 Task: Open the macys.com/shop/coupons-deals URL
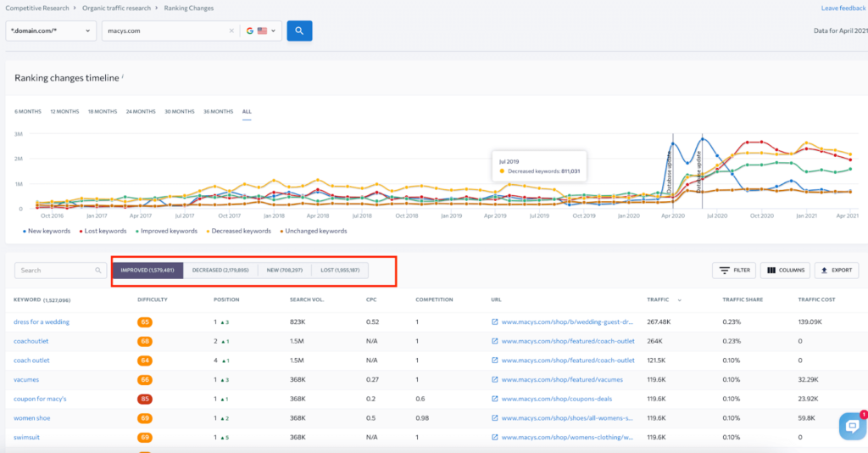point(556,399)
